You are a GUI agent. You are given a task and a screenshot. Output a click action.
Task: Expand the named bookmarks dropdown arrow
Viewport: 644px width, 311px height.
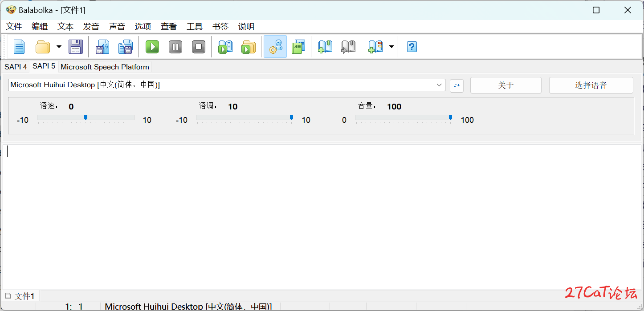click(391, 47)
